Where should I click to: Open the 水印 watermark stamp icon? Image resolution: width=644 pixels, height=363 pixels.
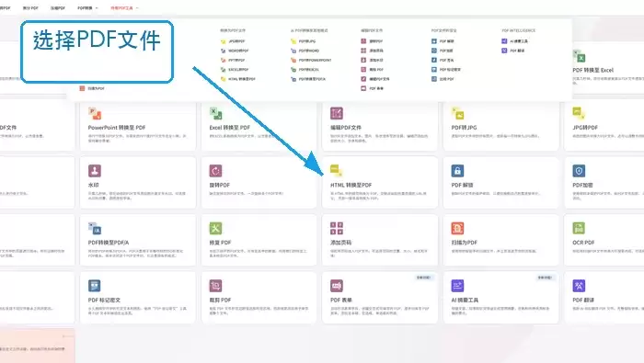(95, 171)
